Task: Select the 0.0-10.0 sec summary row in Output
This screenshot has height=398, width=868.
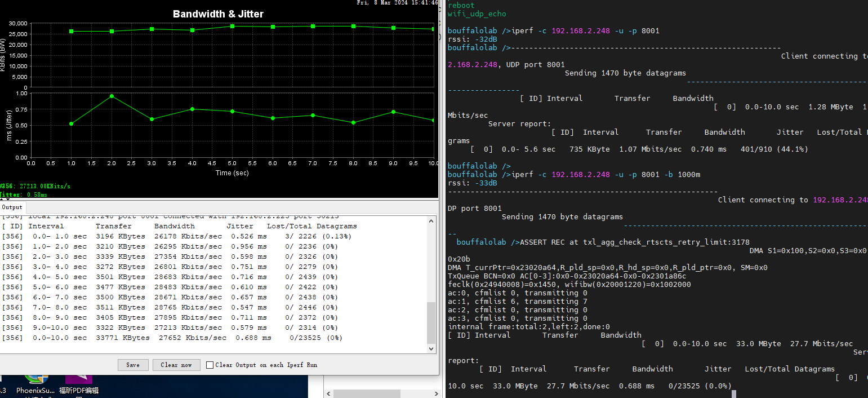Action: 172,338
